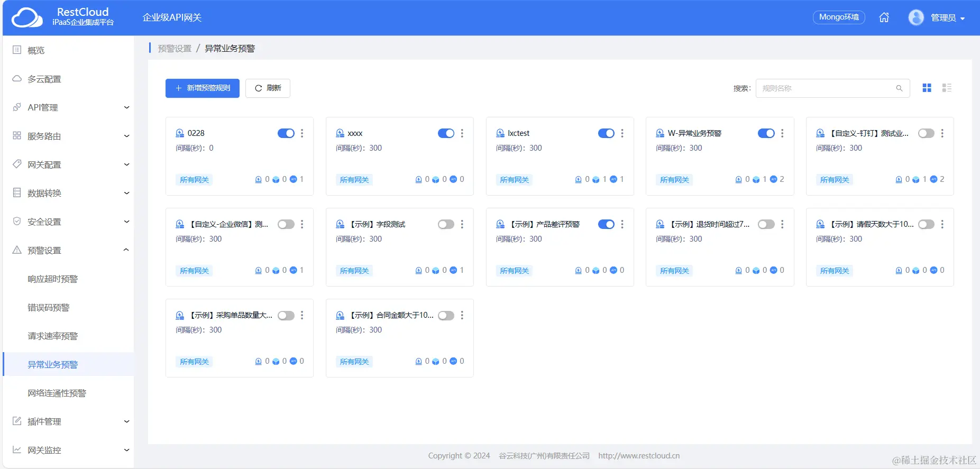Click the 预警设置 breadcrumb link
Screen dimensions: 980x469
pos(175,49)
